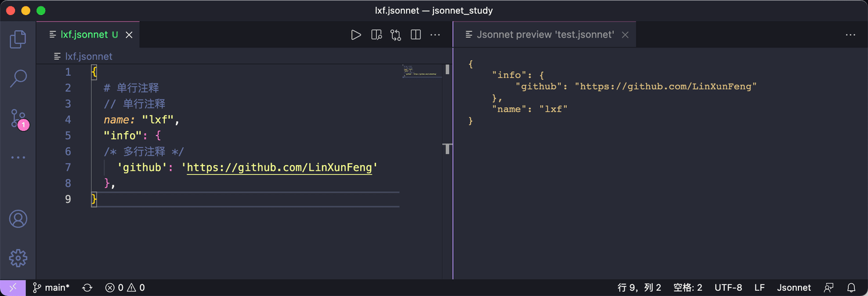868x296 pixels.
Task: Run the file with the play icon
Action: [356, 35]
